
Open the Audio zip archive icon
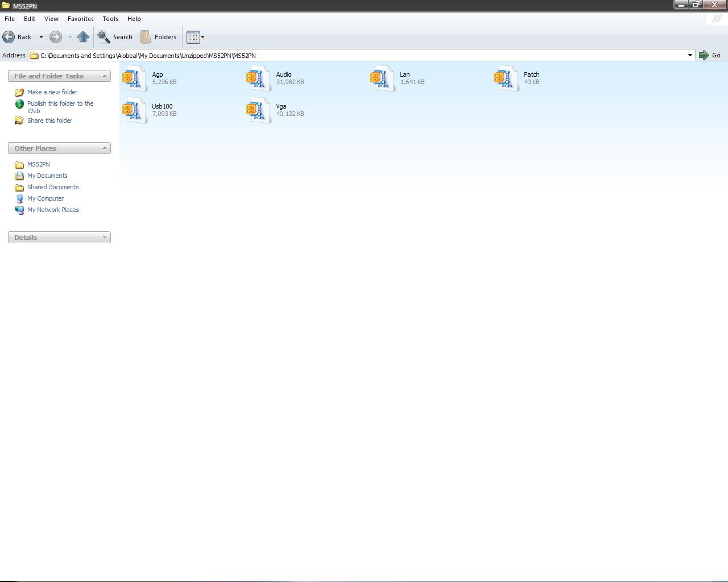259,78
